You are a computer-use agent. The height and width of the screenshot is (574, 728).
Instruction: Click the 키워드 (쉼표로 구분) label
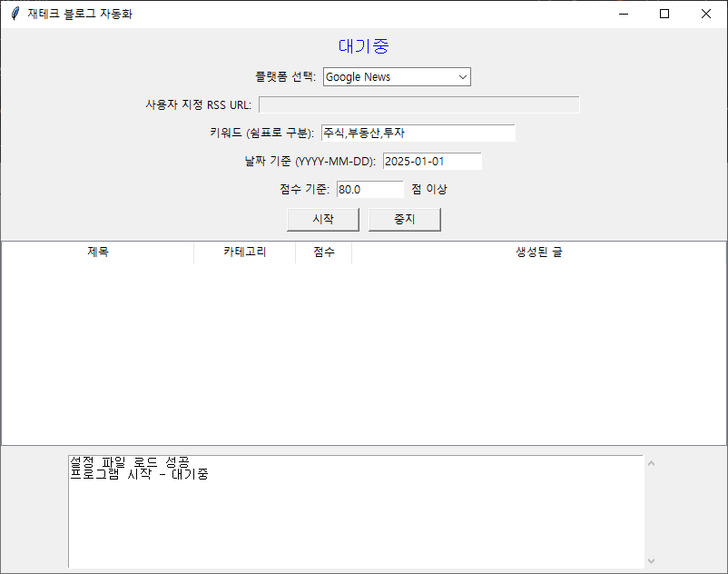coord(261,133)
